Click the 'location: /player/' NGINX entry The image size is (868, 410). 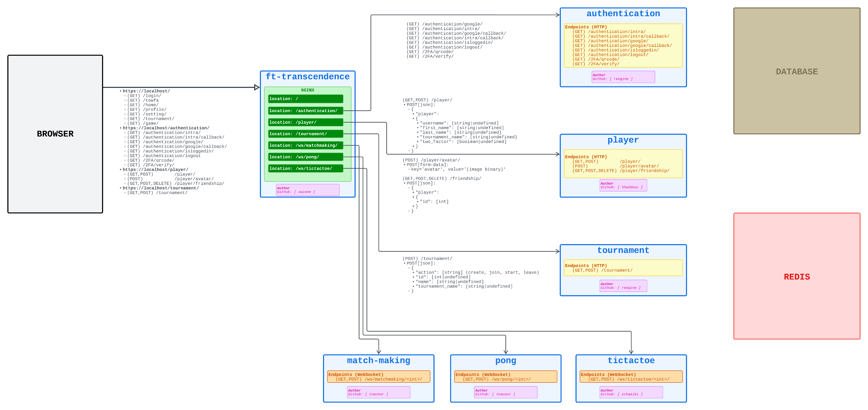point(305,122)
